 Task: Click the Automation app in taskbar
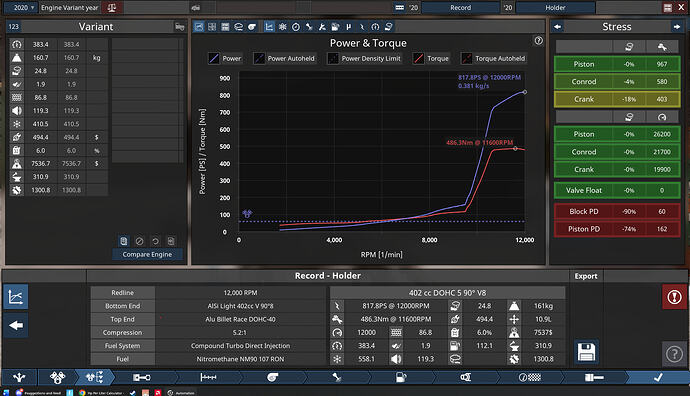point(181,392)
